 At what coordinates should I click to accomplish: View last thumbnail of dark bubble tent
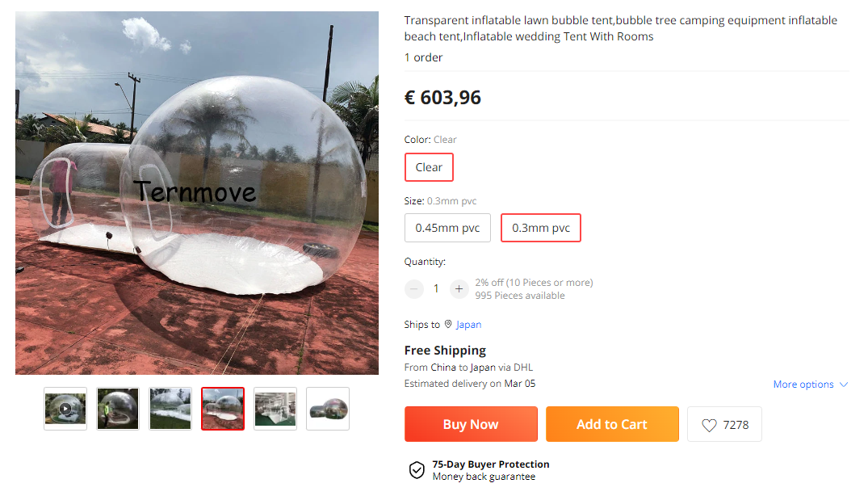click(x=328, y=409)
